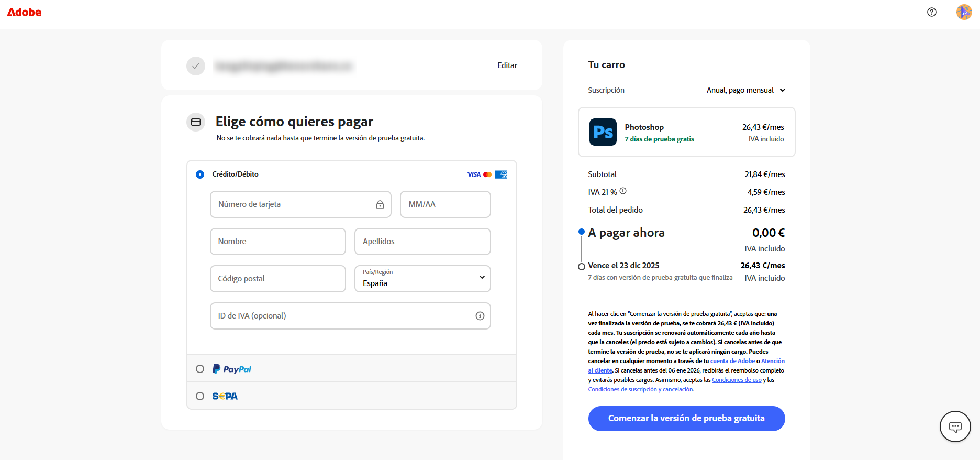This screenshot has width=980, height=460.
Task: Click the IVA 21 % info icon
Action: coord(623,191)
